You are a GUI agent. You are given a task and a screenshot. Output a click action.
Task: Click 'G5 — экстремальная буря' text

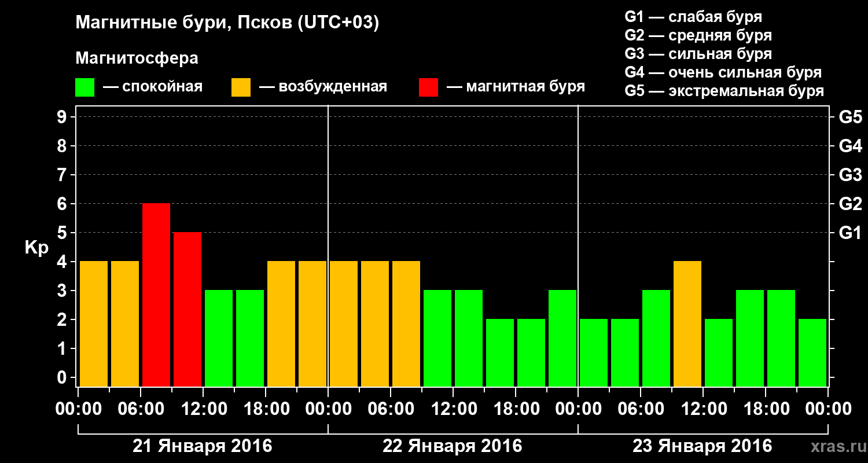pyautogui.click(x=724, y=91)
